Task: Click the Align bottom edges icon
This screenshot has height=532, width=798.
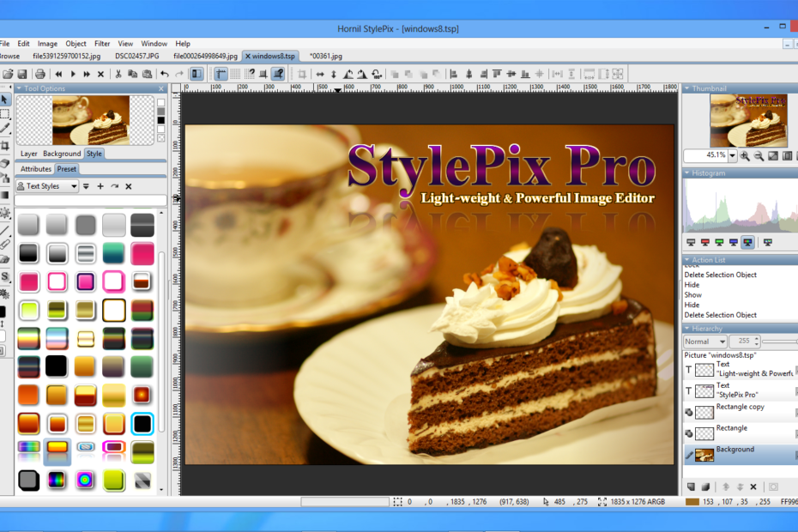Action: (x=525, y=75)
